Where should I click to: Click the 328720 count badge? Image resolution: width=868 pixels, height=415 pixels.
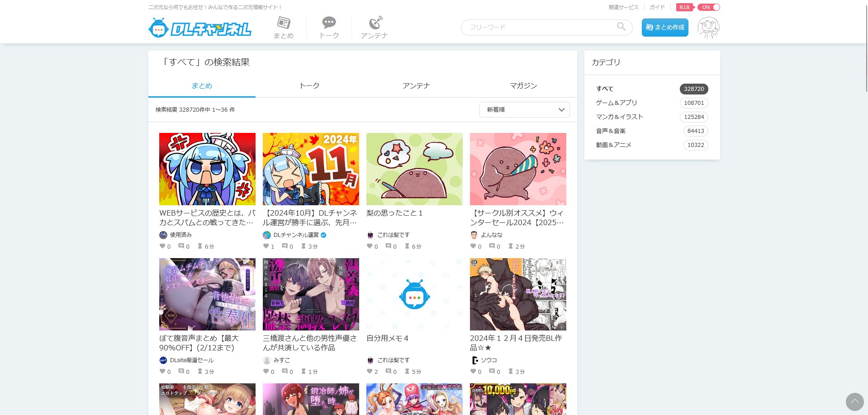(694, 89)
